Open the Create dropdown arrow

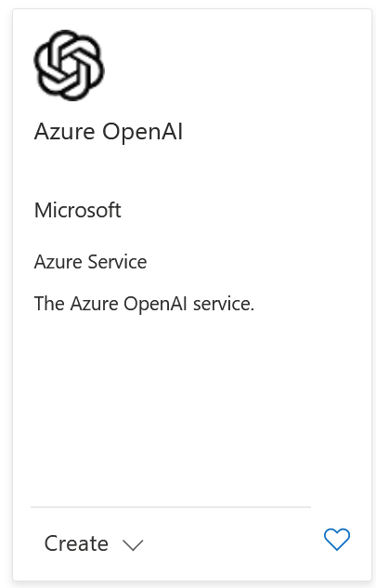133,545
